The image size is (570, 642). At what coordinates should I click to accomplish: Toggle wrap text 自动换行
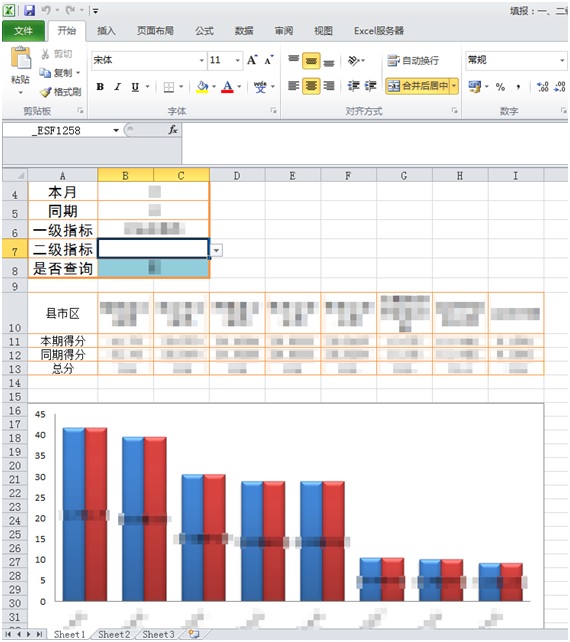pos(413,61)
